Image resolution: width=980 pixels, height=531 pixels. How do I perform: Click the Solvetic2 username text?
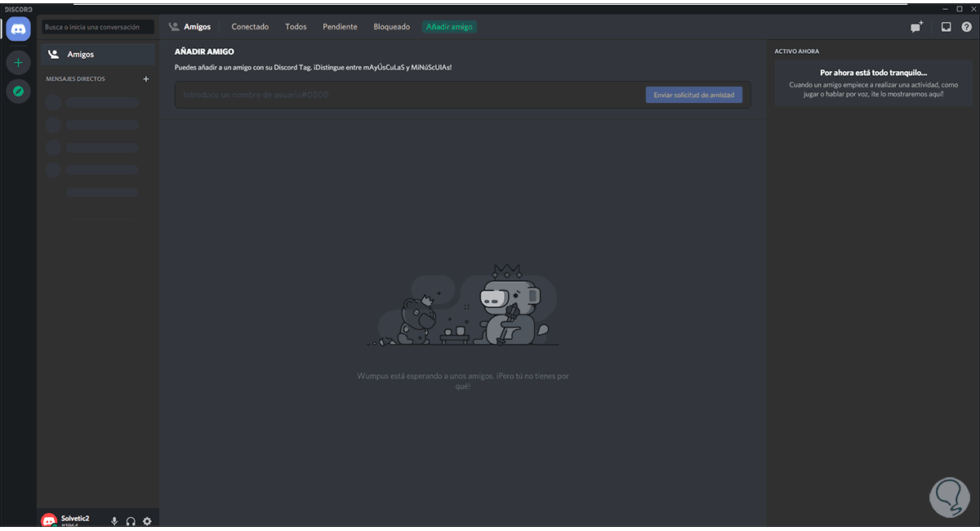[x=75, y=518]
